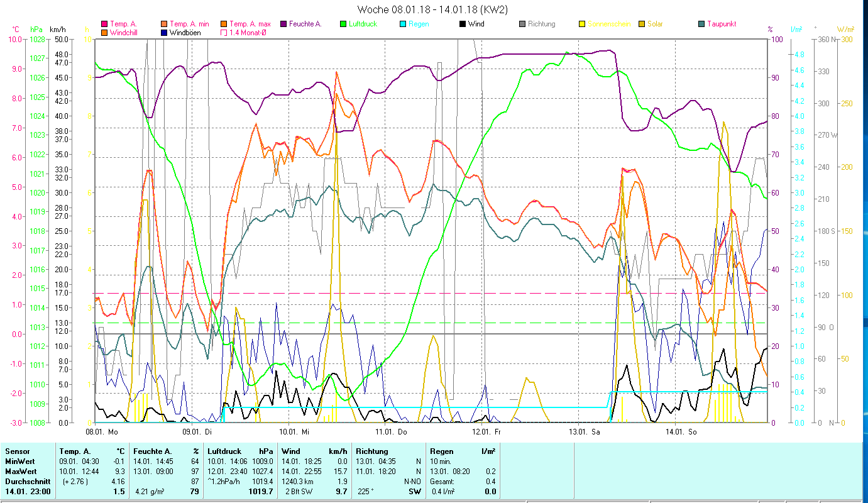The image size is (868, 503).
Task: Click the absolute humidity value '4.21 g/m²'
Action: [150, 492]
